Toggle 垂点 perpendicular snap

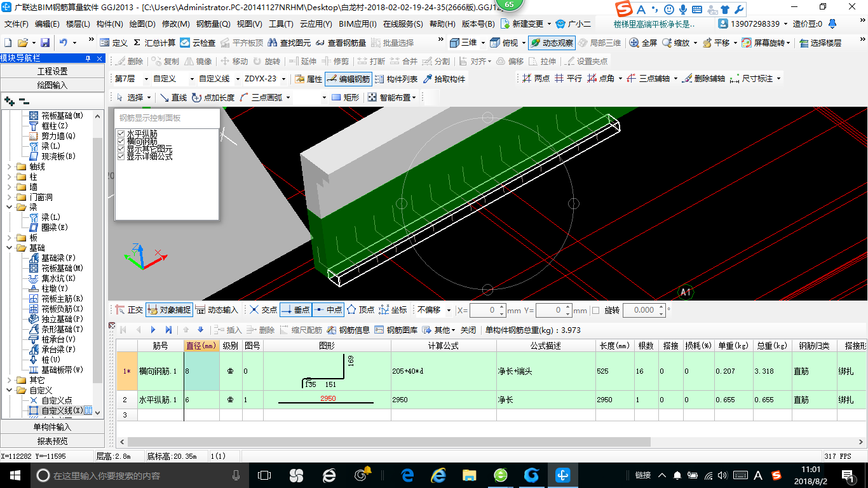[x=295, y=310]
